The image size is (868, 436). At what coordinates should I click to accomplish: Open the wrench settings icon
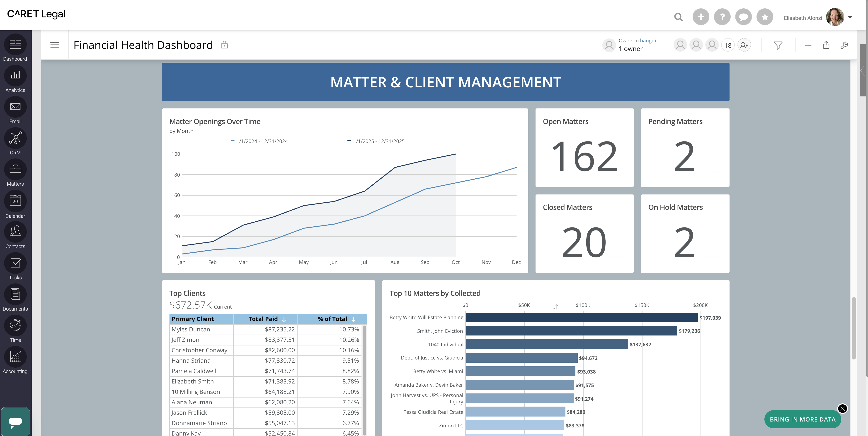click(844, 45)
